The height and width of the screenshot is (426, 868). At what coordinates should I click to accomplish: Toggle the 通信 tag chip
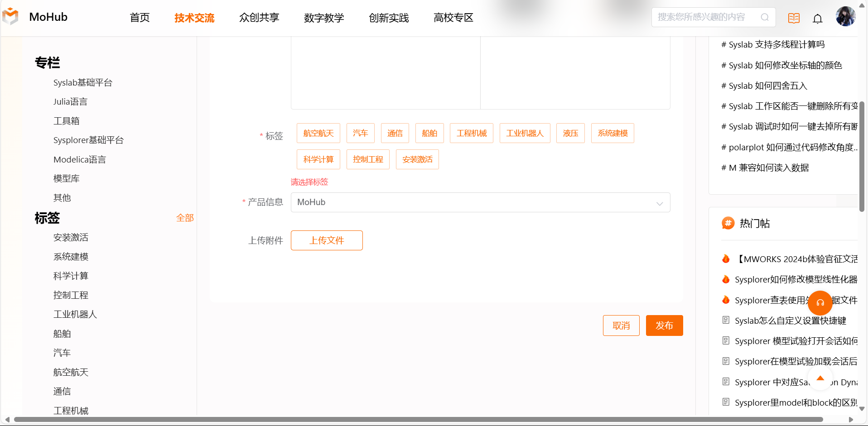[x=395, y=133]
